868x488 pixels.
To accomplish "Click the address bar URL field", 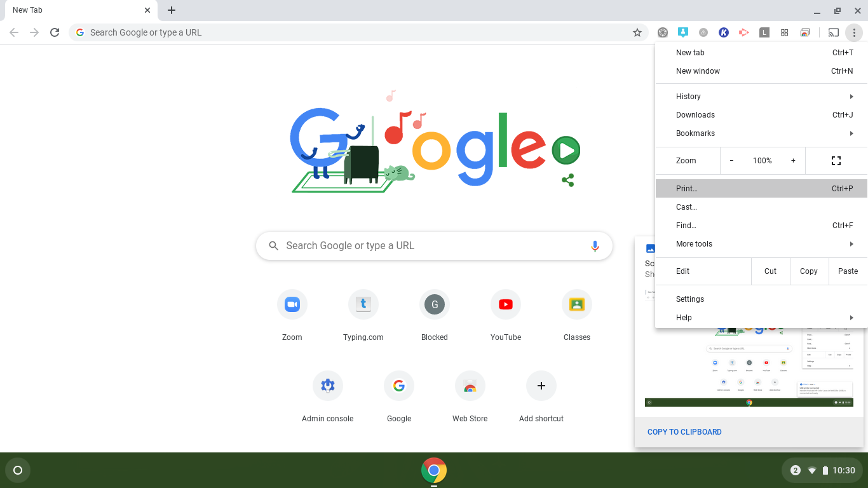I will (x=358, y=32).
